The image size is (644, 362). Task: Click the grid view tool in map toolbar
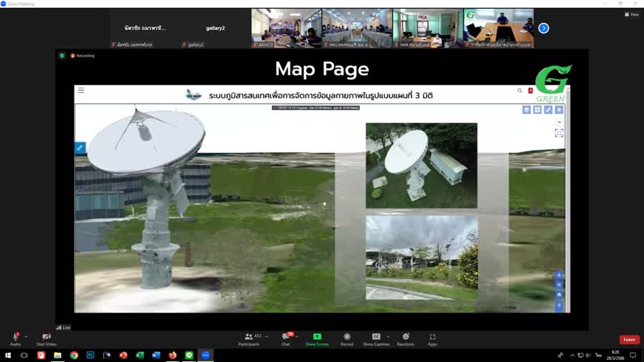(x=537, y=110)
